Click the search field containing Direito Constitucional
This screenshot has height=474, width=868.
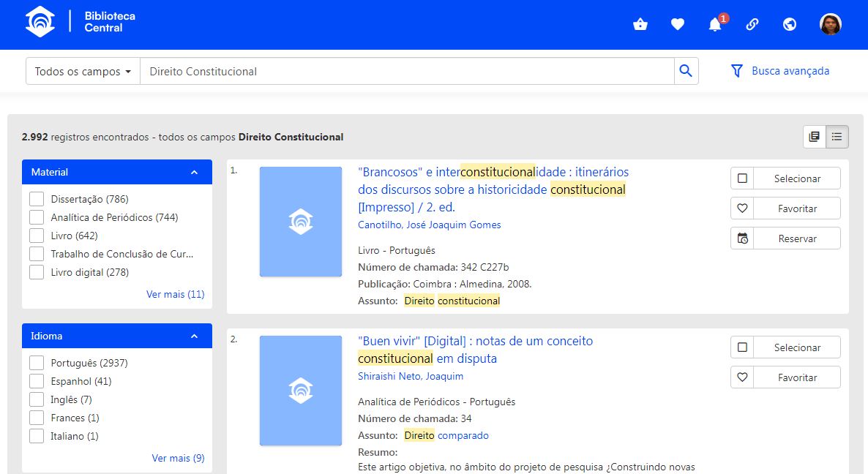[x=407, y=71]
